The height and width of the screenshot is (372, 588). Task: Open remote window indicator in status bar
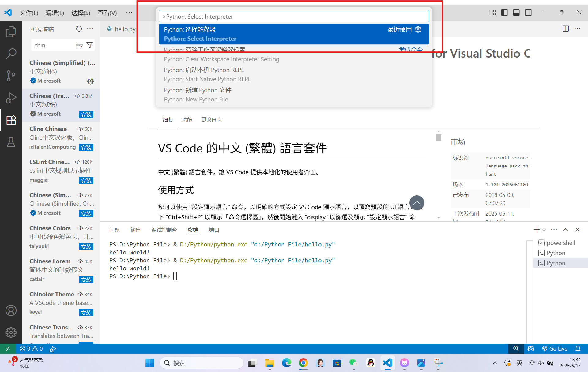tap(8, 348)
